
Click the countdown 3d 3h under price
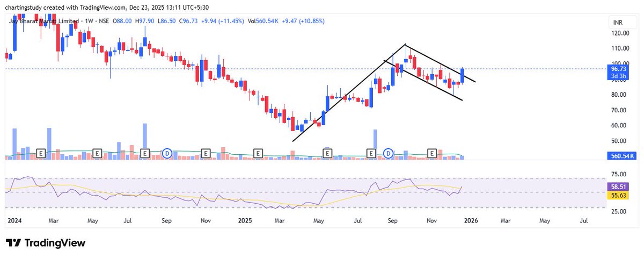tap(619, 76)
